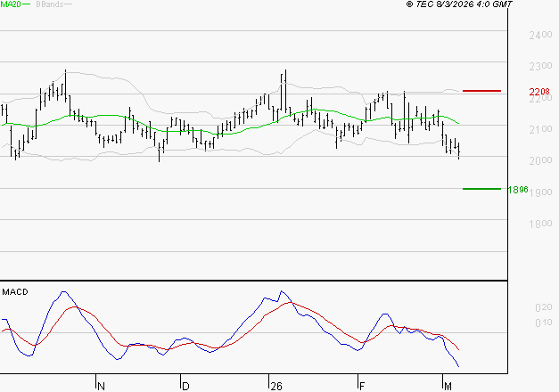The image size is (559, 392).
Task: Click the MA20 legend label
Action: (x=10, y=4)
